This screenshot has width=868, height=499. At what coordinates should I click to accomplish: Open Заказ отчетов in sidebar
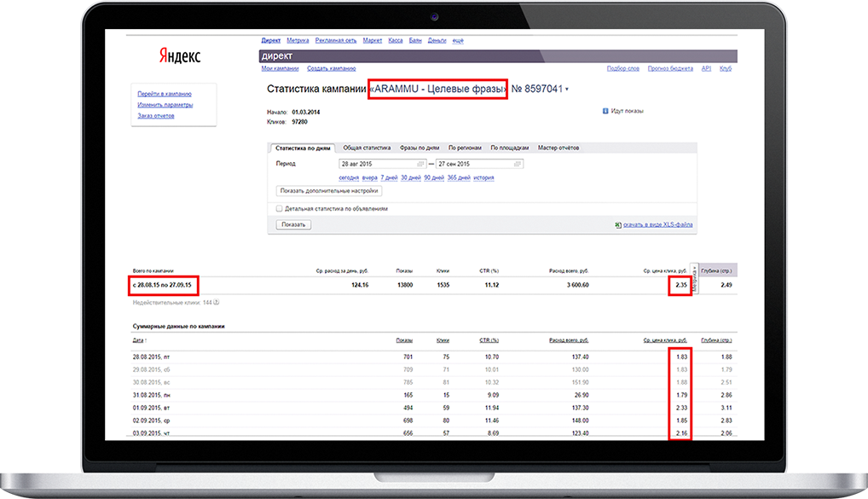155,116
